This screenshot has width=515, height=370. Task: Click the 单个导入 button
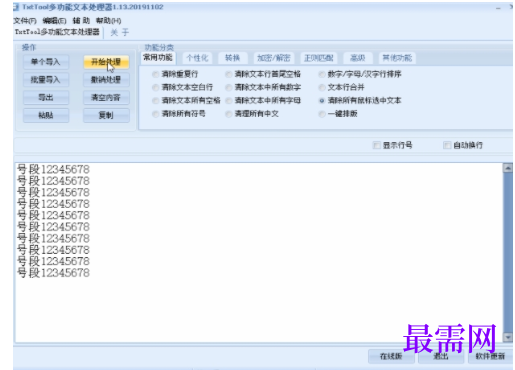46,62
